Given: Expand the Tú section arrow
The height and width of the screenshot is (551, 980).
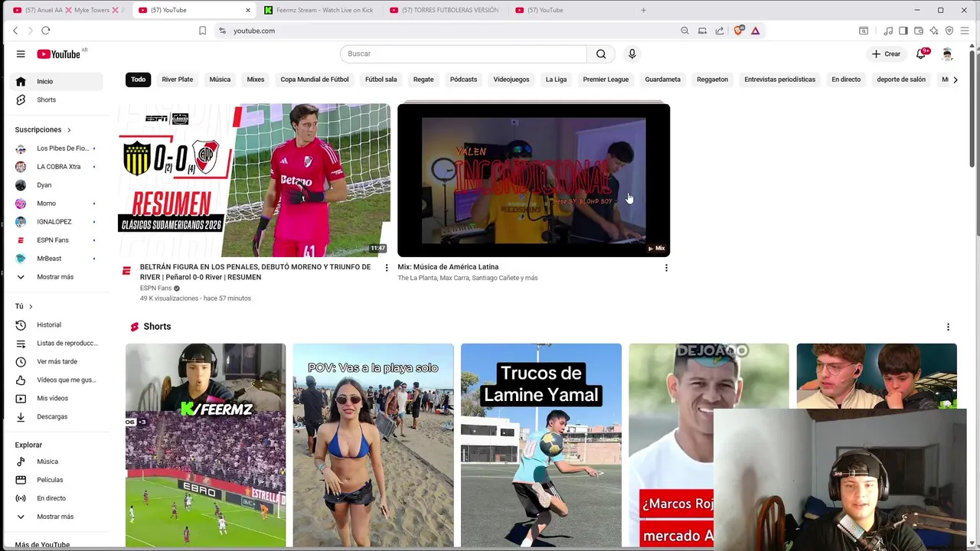Looking at the screenshot, I should coord(31,307).
